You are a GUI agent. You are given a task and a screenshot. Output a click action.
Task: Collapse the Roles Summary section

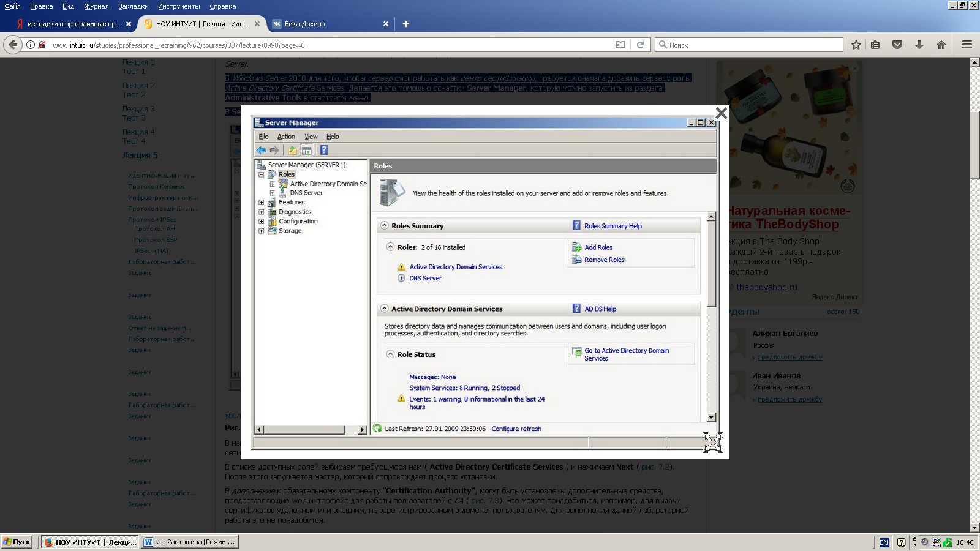click(385, 225)
